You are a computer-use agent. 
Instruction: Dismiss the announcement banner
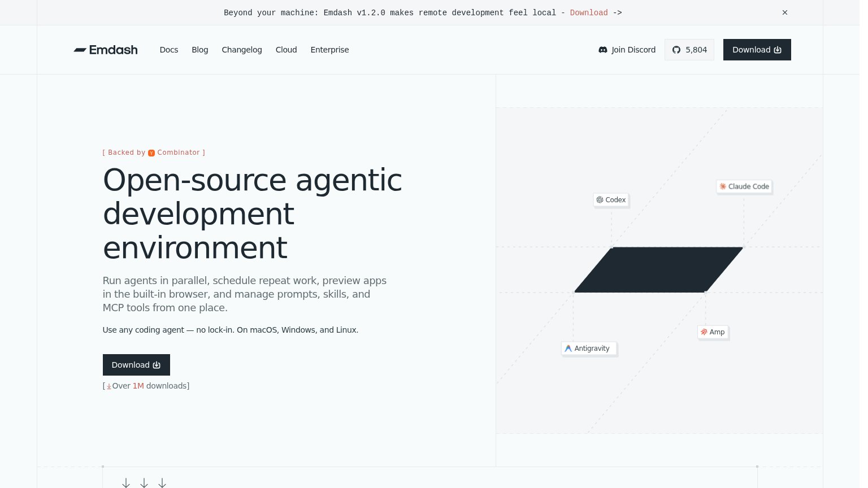click(785, 12)
